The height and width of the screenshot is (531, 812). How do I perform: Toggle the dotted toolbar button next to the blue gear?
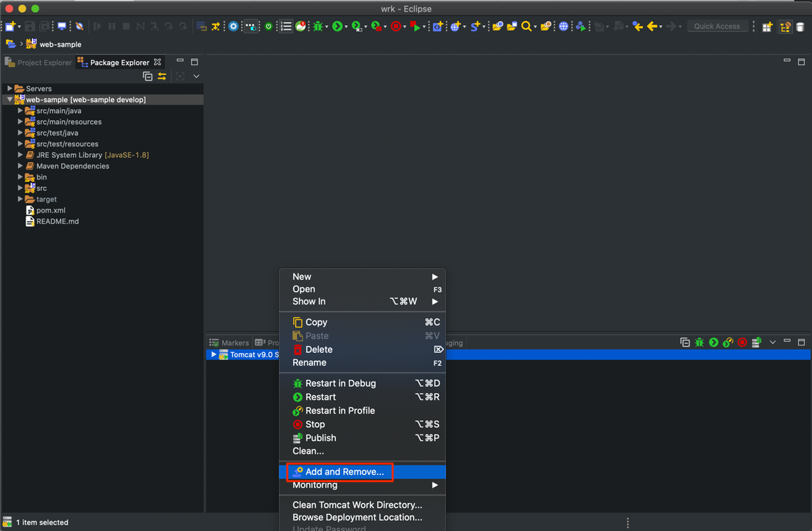(251, 26)
